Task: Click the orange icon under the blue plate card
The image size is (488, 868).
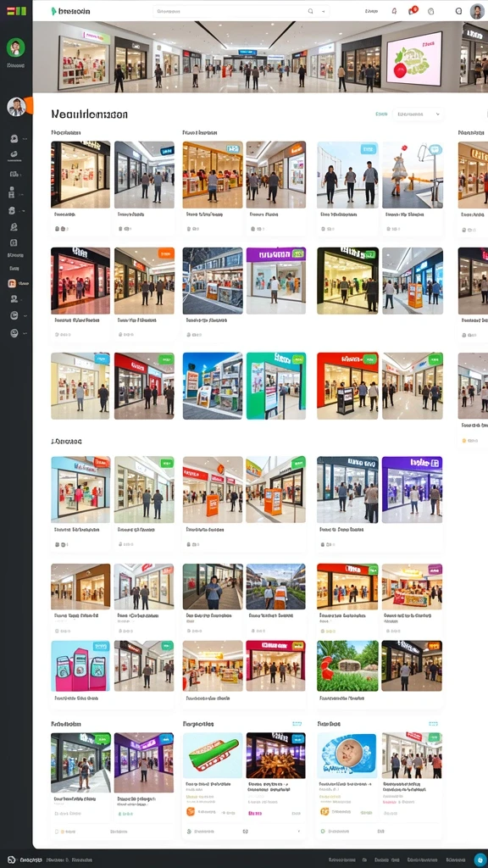Action: (x=324, y=811)
